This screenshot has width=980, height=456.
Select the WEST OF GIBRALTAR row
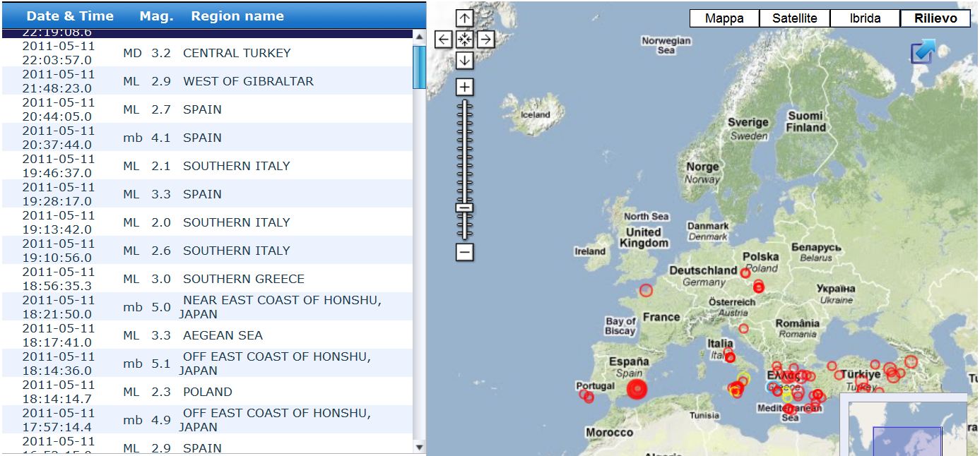(x=207, y=80)
